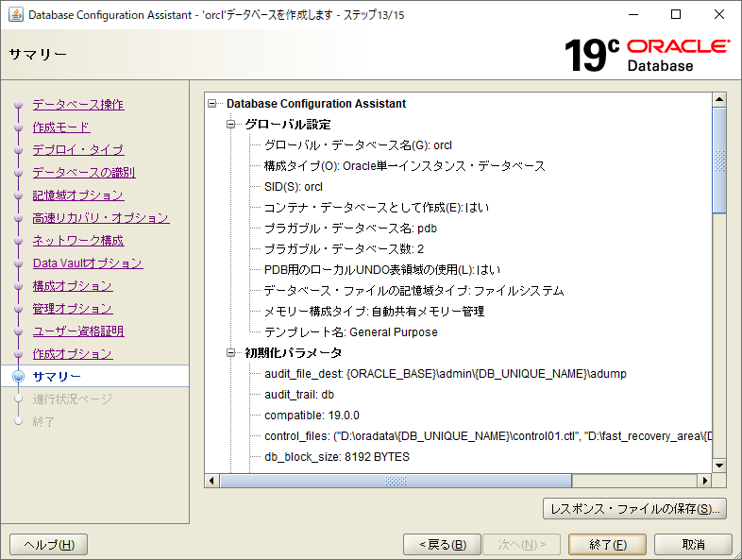Open the ユーザー資格証明 step
Screen dimensions: 742x560
coord(78,331)
